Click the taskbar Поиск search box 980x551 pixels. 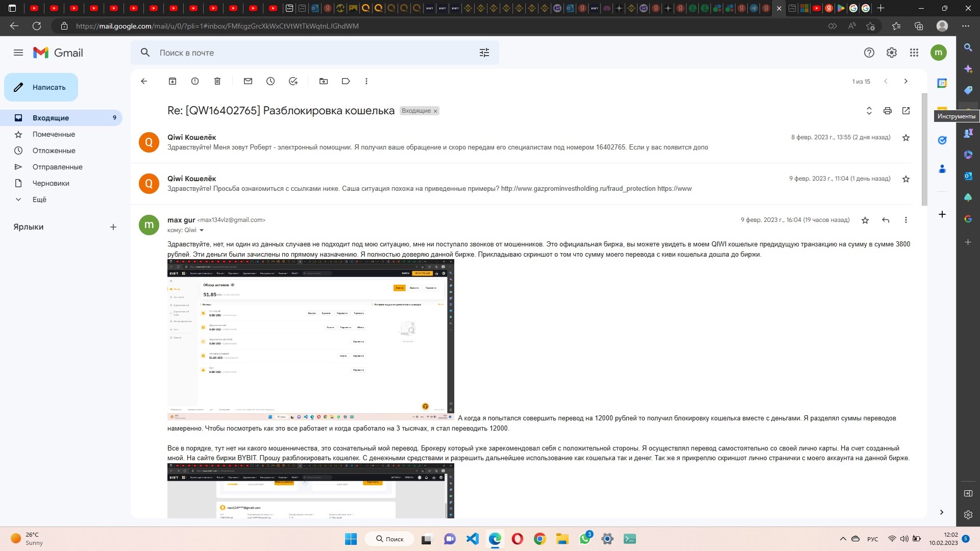click(x=389, y=539)
